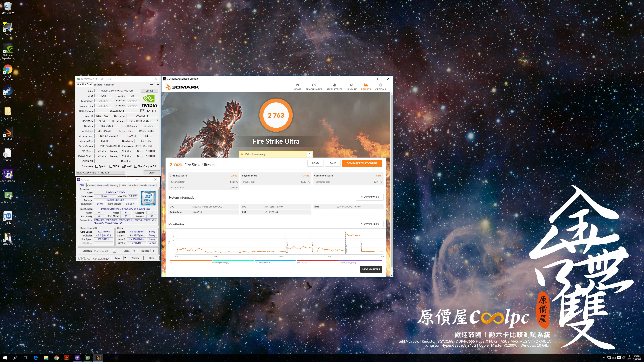Viewport: 644px width, 362px height.
Task: Click the Validation warning banner
Action: coord(276,154)
